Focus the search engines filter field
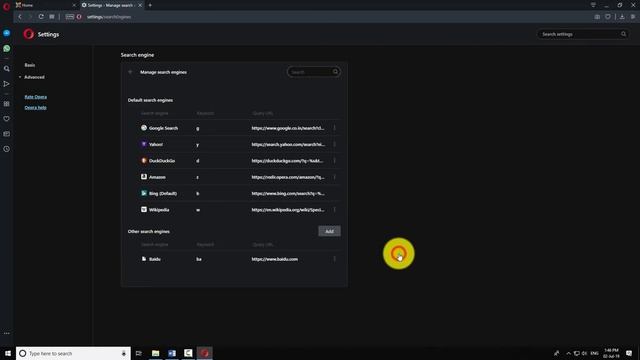This screenshot has height=360, width=640. (x=313, y=72)
